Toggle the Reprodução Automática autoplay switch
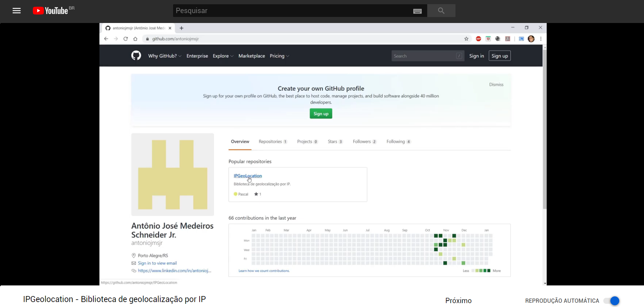The image size is (644, 307). (612, 301)
